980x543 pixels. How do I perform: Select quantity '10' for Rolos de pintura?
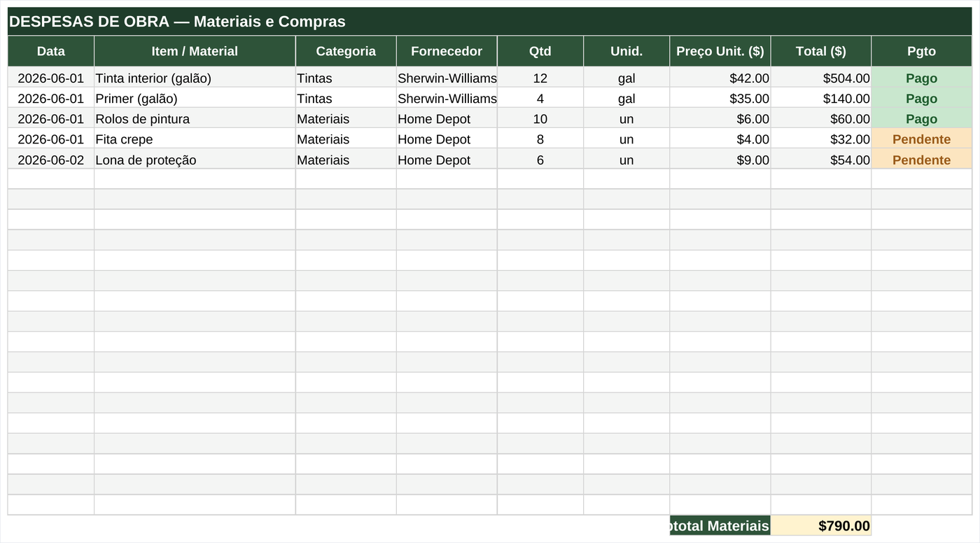(x=540, y=118)
